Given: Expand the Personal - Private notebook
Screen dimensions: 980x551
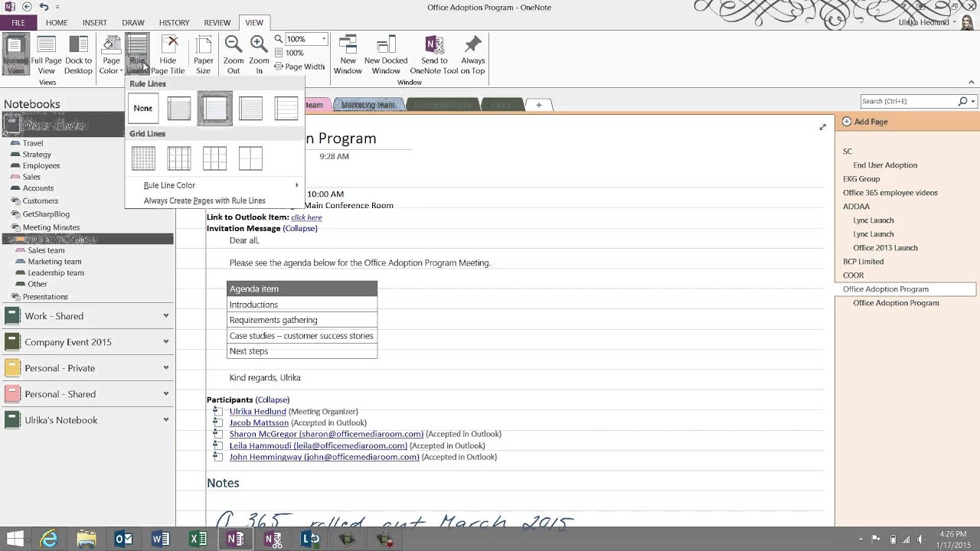Looking at the screenshot, I should tap(166, 368).
